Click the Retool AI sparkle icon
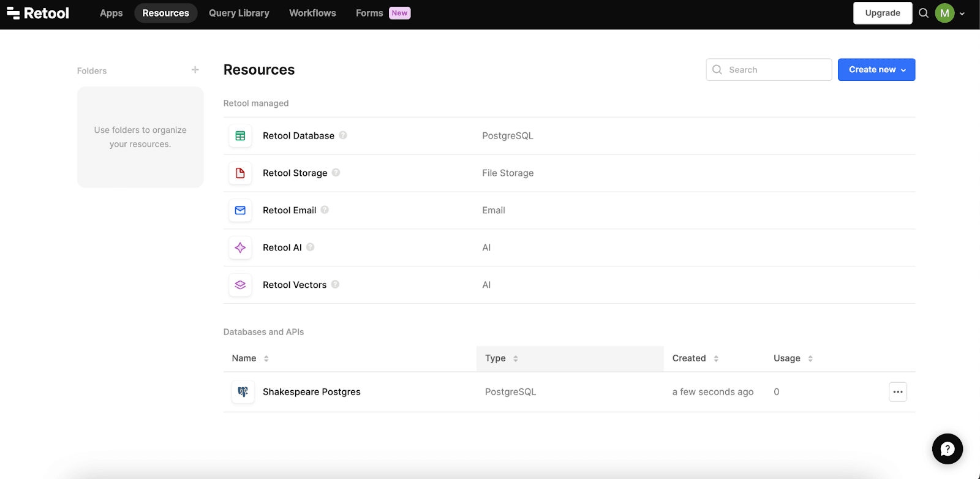The image size is (980, 479). [x=240, y=247]
